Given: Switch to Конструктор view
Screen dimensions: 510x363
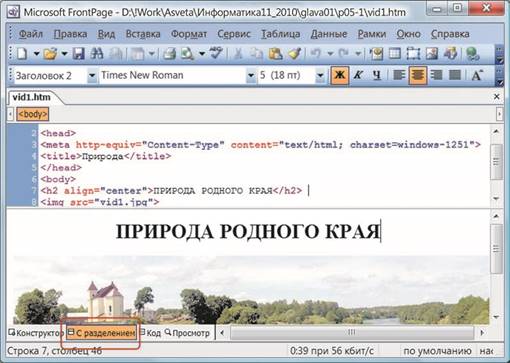Looking at the screenshot, I should [35, 333].
